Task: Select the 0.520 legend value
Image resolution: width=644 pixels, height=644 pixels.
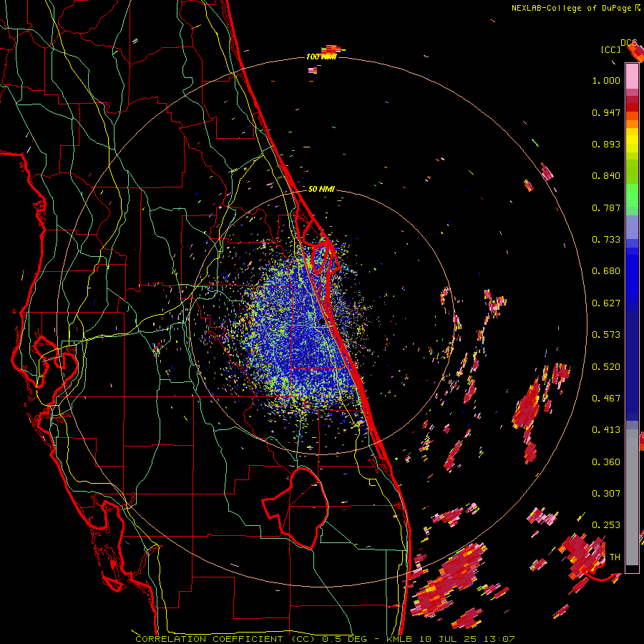Action: click(606, 367)
